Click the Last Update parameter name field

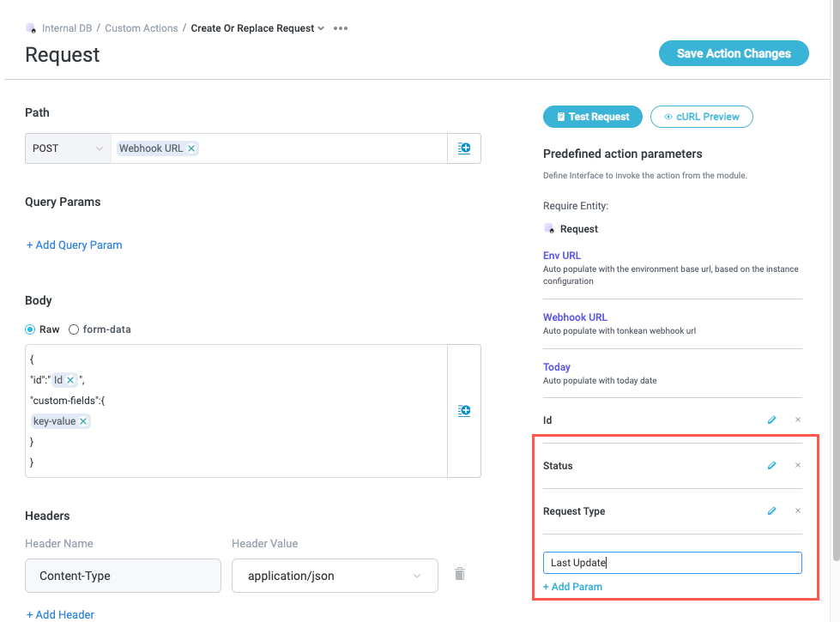[672, 563]
